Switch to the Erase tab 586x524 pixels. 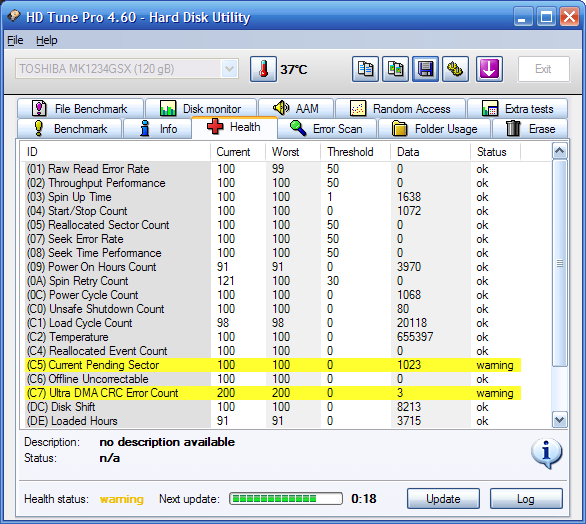pos(530,129)
